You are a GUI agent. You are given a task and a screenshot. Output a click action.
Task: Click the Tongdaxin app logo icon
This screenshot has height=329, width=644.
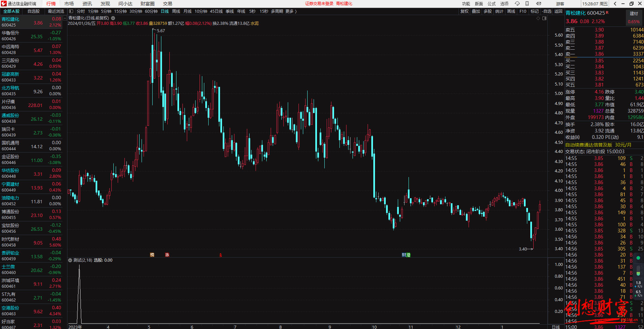(4, 4)
